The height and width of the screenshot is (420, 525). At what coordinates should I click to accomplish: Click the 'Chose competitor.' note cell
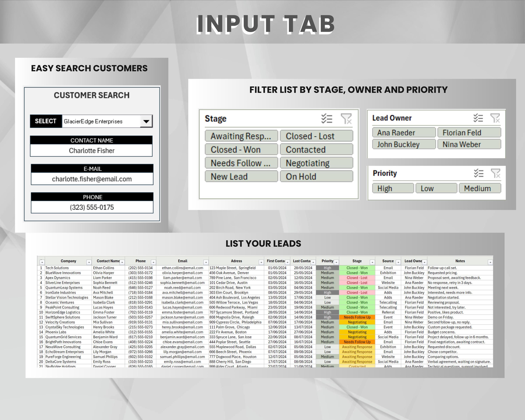[460, 352]
